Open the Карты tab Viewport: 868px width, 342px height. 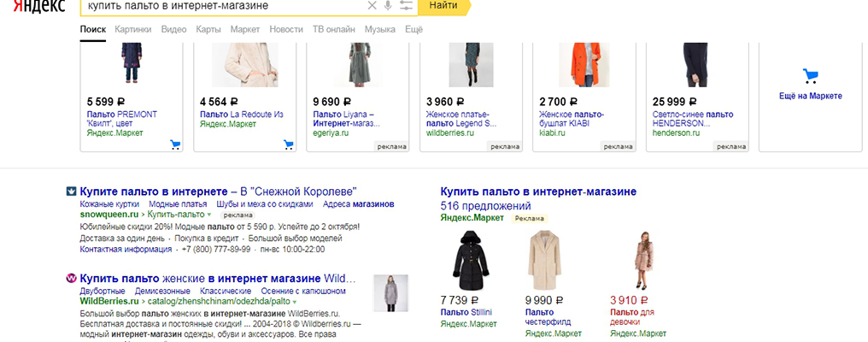[208, 29]
